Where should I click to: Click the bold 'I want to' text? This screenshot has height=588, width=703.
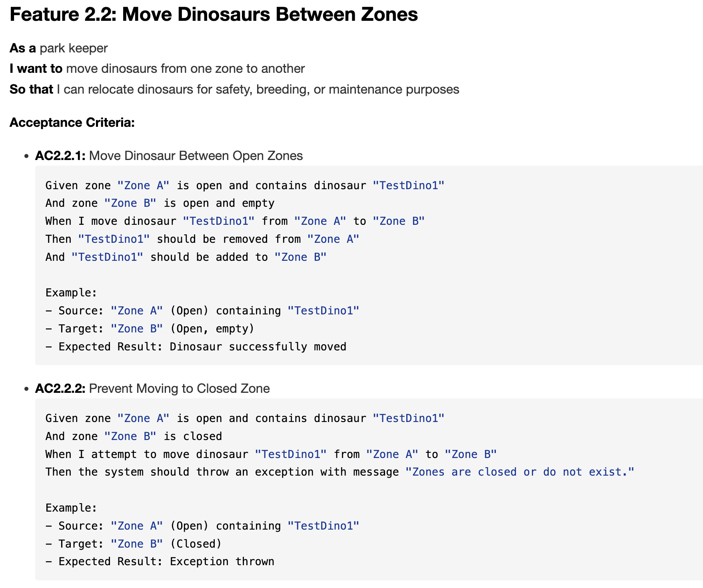pos(36,69)
